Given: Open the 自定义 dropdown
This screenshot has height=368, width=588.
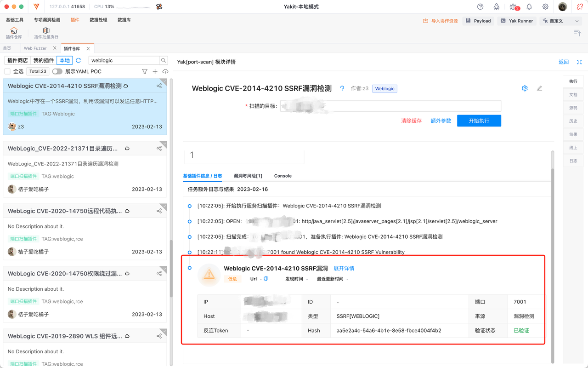Looking at the screenshot, I should (561, 21).
